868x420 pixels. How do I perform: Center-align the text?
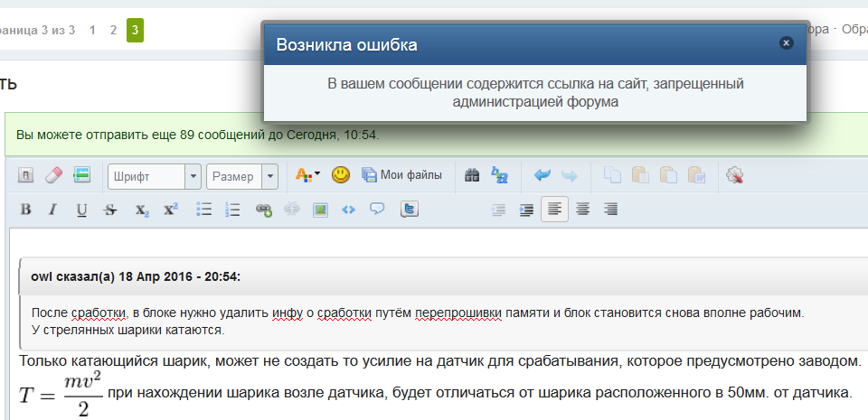[x=583, y=210]
